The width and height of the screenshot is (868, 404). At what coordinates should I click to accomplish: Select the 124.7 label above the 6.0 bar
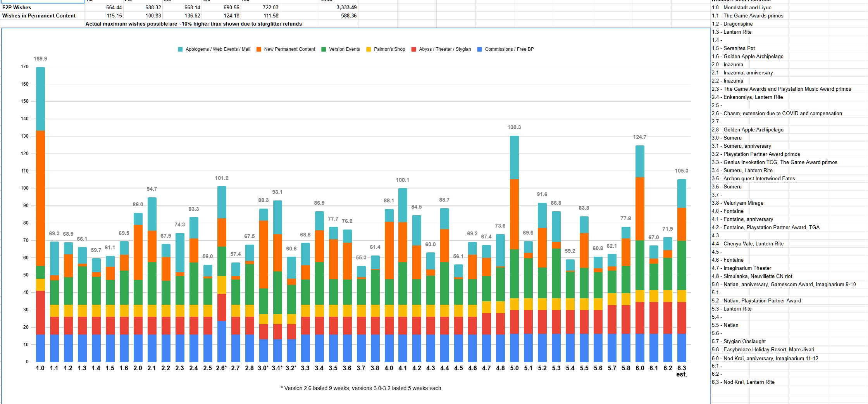(640, 137)
